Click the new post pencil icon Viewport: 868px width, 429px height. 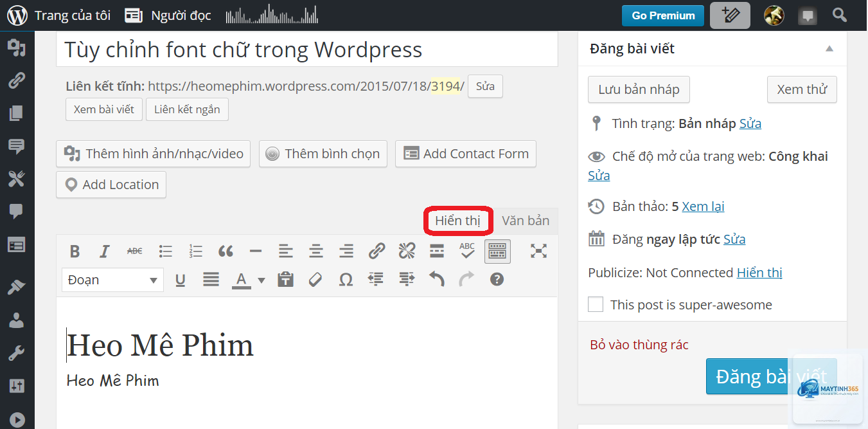[730, 15]
